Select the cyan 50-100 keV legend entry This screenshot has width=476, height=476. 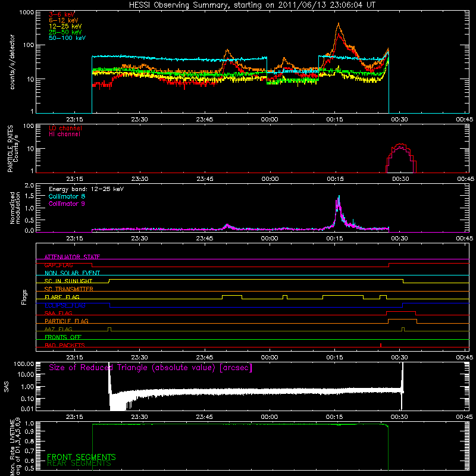67,38
